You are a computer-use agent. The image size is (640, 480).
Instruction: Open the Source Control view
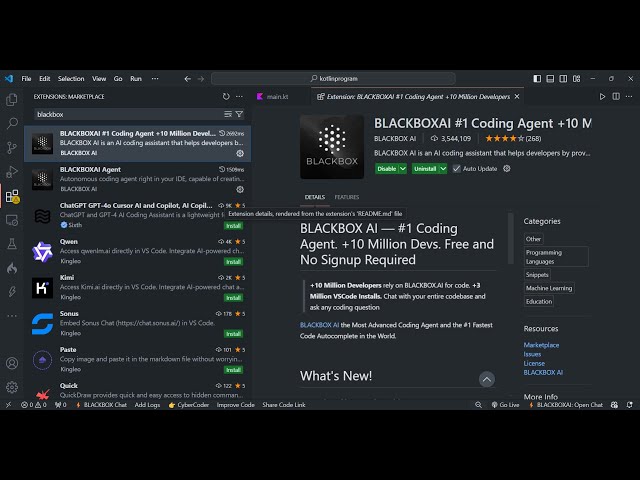click(x=12, y=148)
